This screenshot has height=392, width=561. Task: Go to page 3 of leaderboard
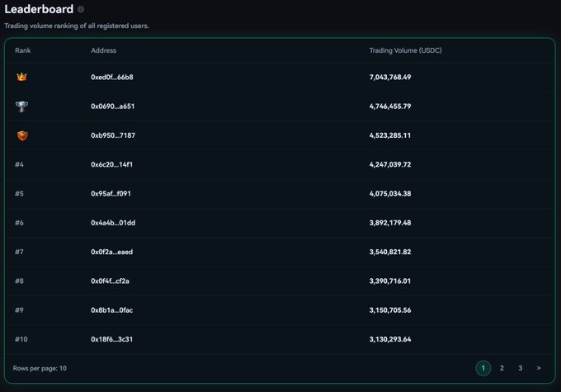(521, 368)
